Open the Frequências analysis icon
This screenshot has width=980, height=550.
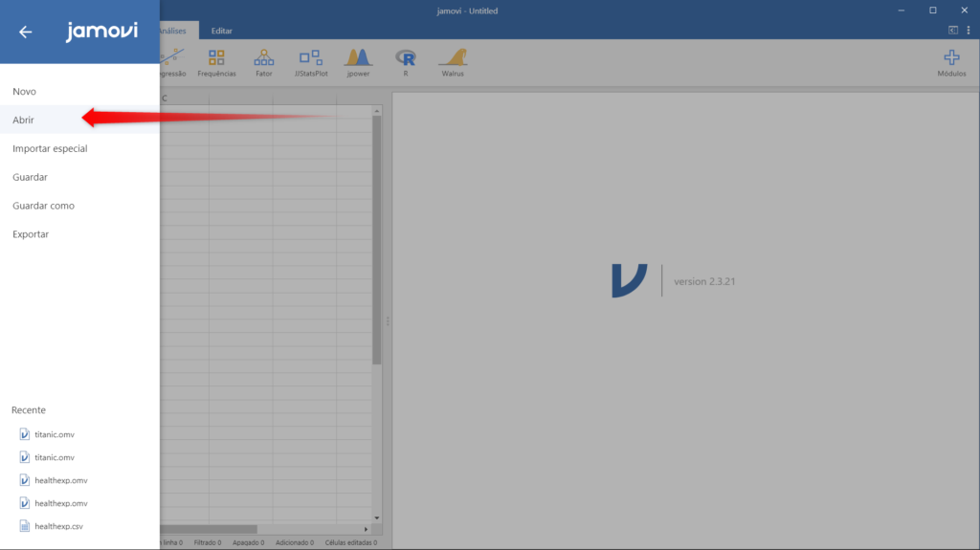point(217,63)
